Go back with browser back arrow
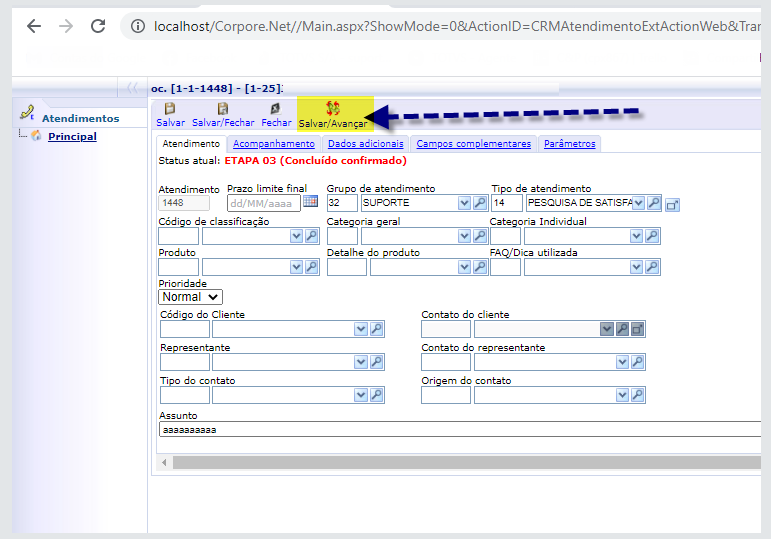Image resolution: width=771 pixels, height=539 pixels. point(34,26)
